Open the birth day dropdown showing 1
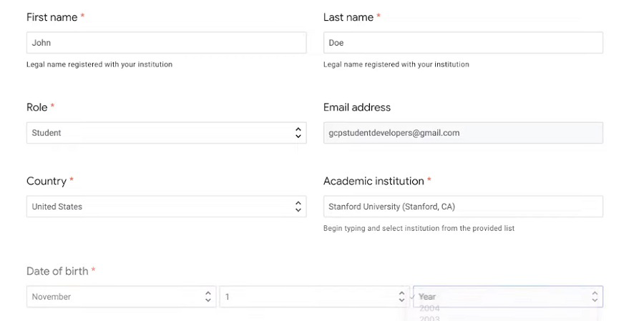644x321 pixels. click(308, 297)
